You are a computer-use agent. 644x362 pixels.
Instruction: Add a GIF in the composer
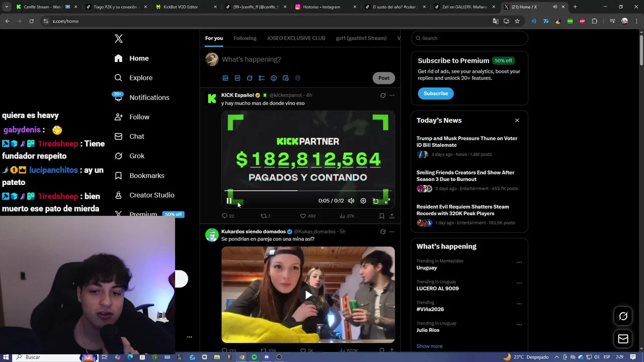coord(237,78)
